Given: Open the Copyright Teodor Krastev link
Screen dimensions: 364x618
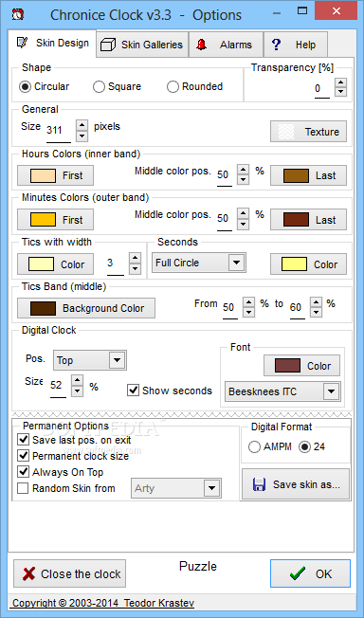Looking at the screenshot, I should (103, 603).
